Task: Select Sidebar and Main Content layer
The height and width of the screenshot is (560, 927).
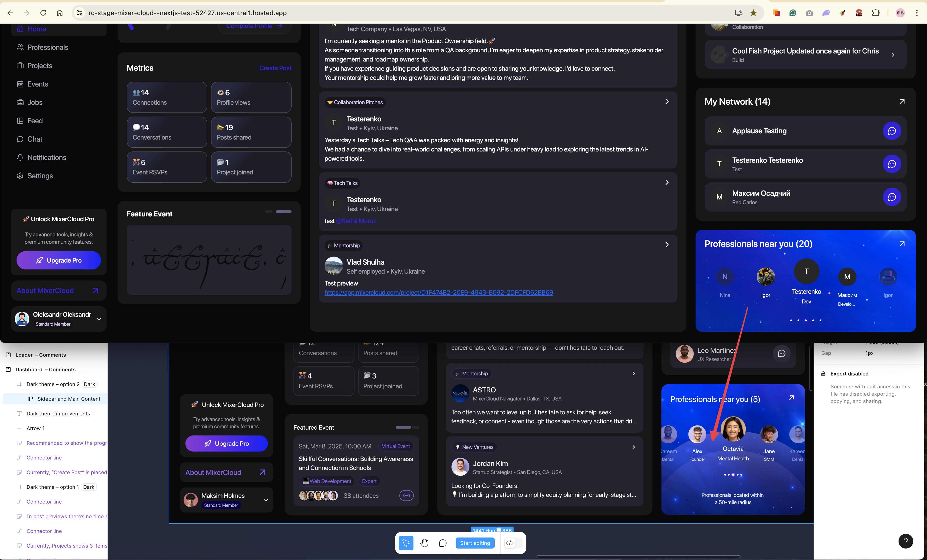Action: tap(69, 399)
